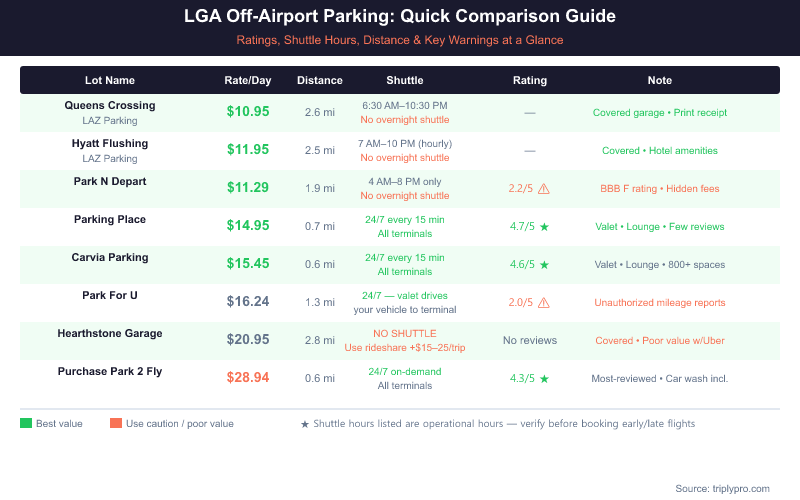Image resolution: width=800 pixels, height=500 pixels.
Task: Click the warning triangle beside the 2.0/5 rating
Action: pyautogui.click(x=544, y=303)
